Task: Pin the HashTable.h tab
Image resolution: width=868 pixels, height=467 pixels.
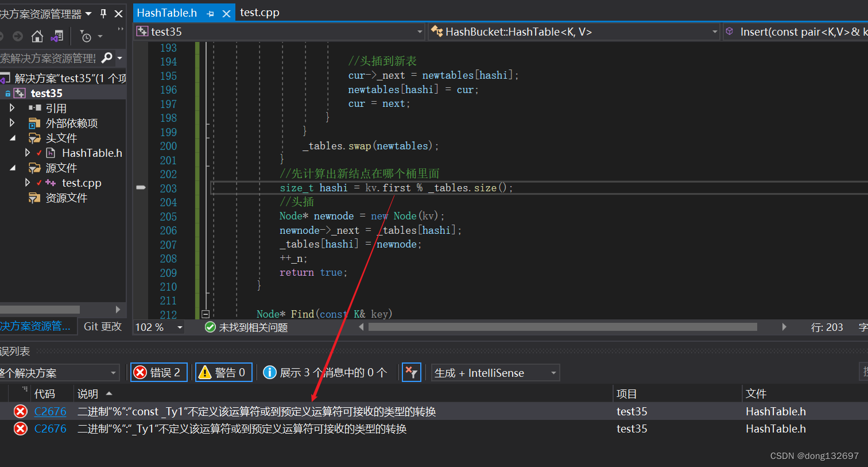Action: 211,13
